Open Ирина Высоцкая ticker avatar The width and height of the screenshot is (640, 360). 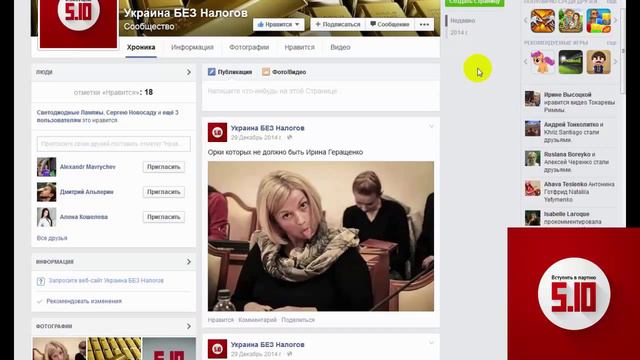pos(532,99)
